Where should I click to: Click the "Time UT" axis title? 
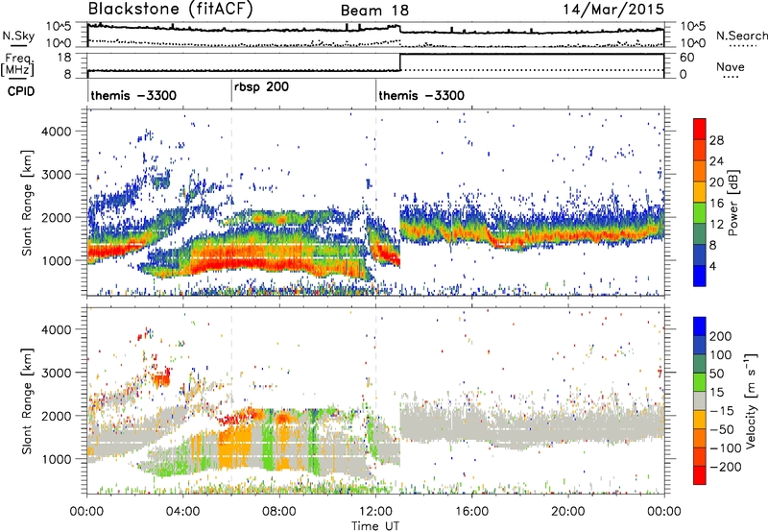point(375,526)
